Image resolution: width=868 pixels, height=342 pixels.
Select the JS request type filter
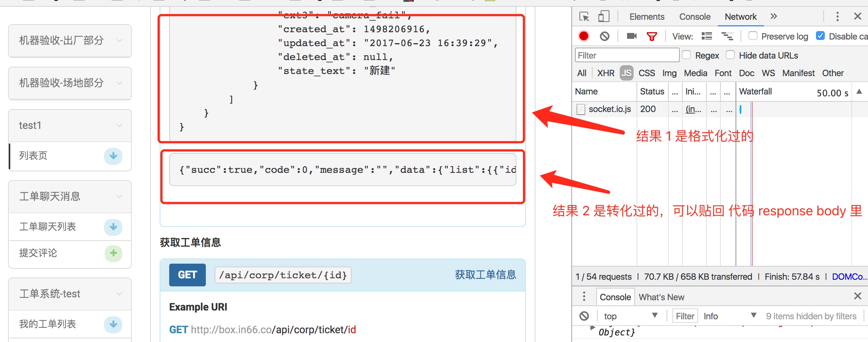point(627,73)
